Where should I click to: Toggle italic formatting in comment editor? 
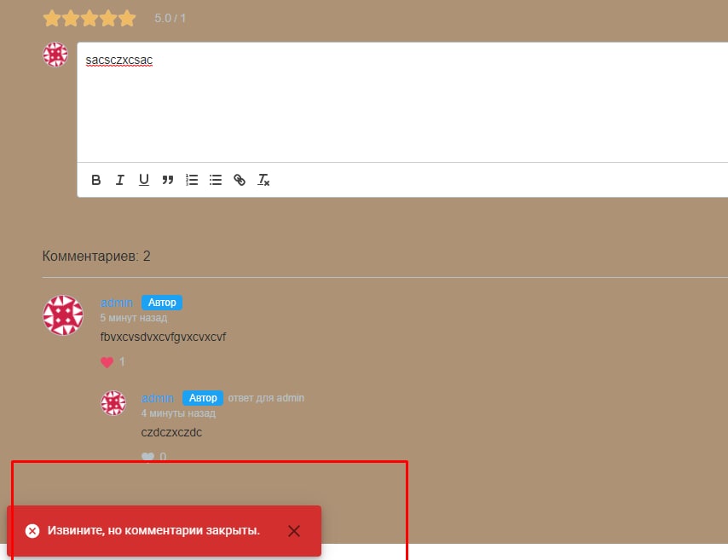[120, 180]
